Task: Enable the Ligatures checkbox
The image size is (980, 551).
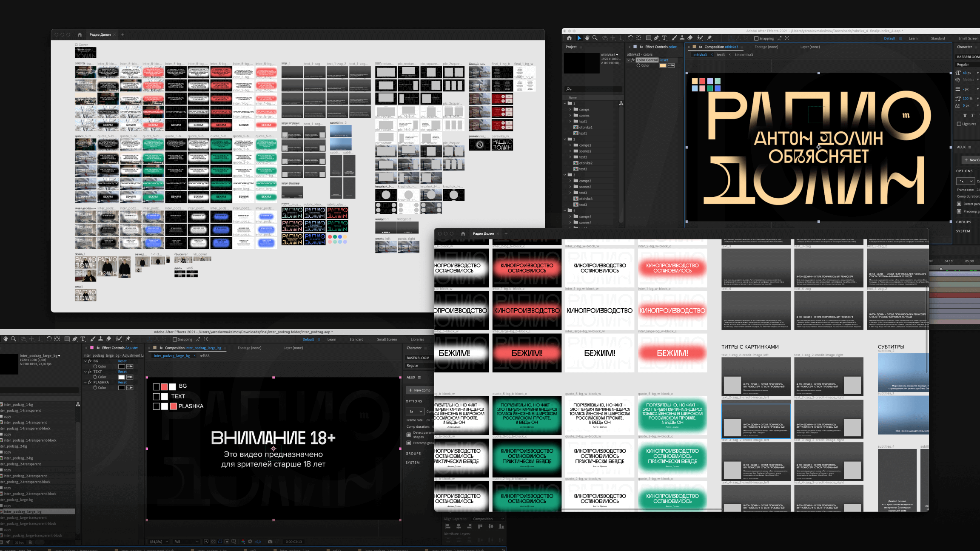Action: [x=959, y=124]
